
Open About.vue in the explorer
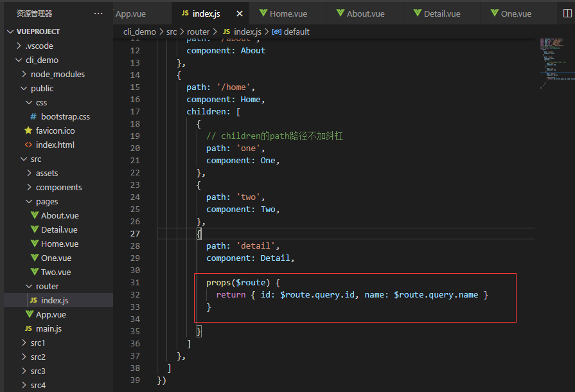pos(58,216)
